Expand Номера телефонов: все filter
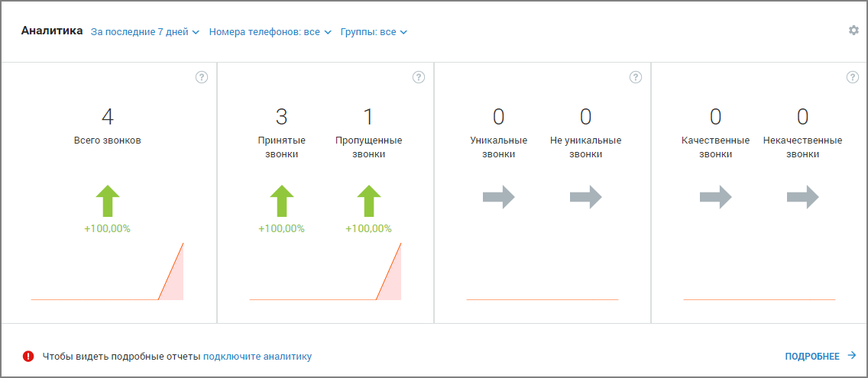This screenshot has width=868, height=378. tap(270, 32)
